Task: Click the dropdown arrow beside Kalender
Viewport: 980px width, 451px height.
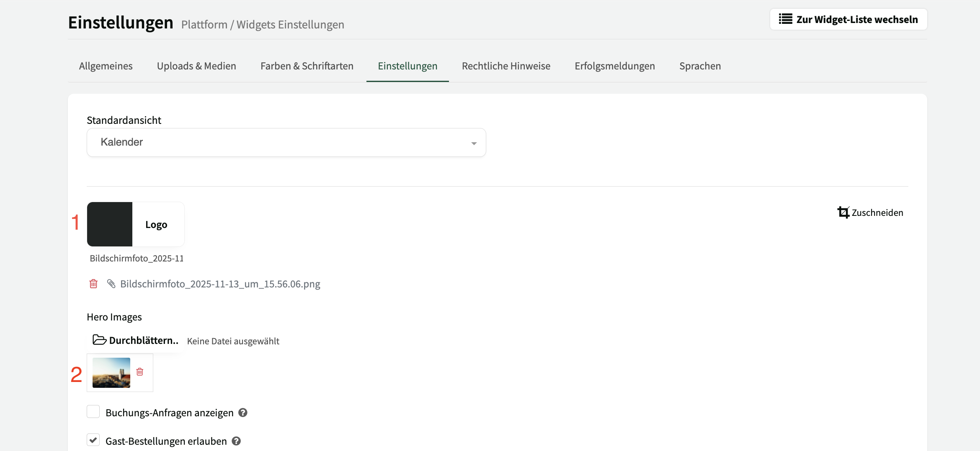Action: click(x=474, y=143)
